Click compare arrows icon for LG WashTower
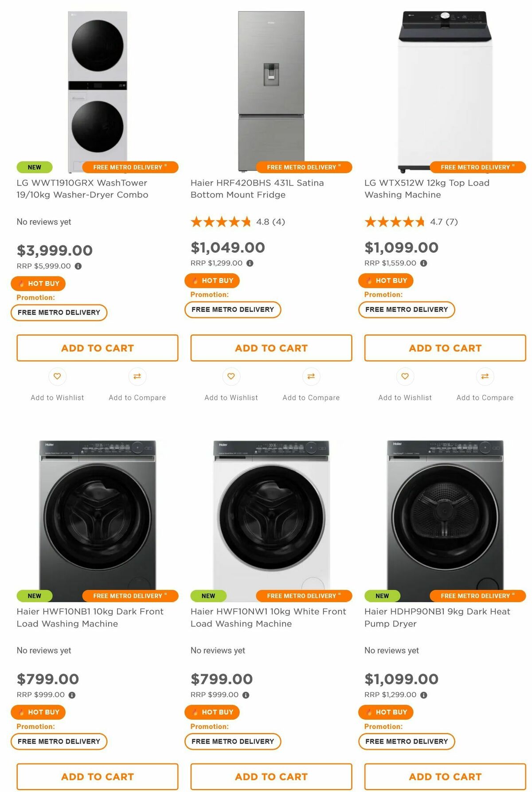532x792 pixels. coord(137,376)
